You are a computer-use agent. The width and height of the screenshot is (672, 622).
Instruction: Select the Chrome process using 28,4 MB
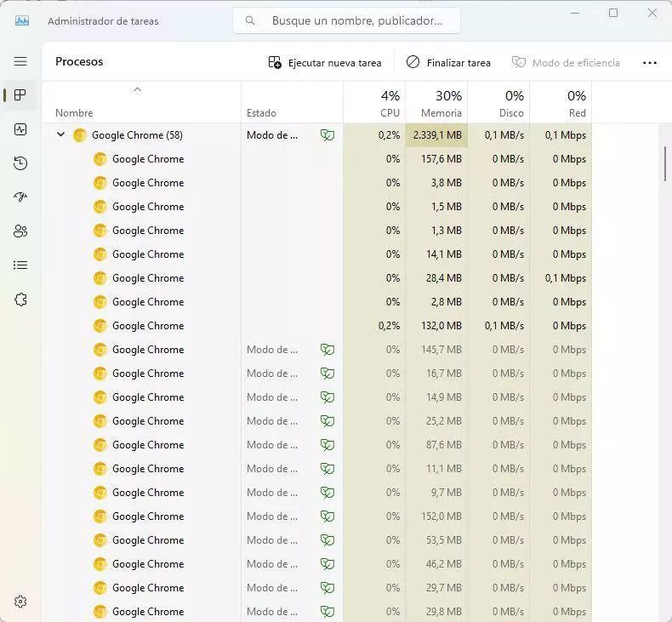point(317,278)
